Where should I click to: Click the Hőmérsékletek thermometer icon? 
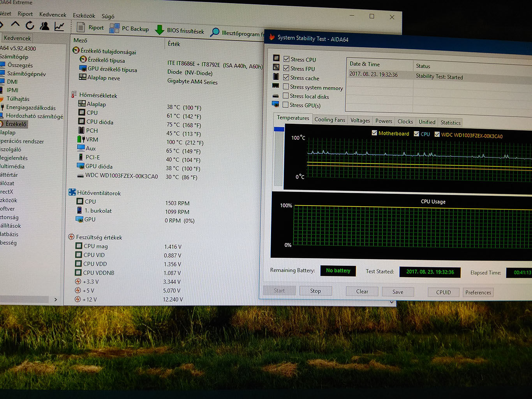point(74,95)
